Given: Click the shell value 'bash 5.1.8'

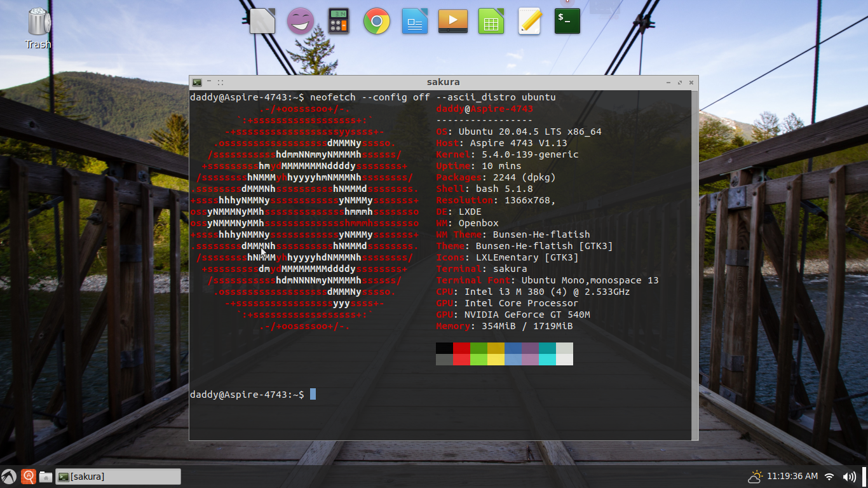Looking at the screenshot, I should [504, 189].
